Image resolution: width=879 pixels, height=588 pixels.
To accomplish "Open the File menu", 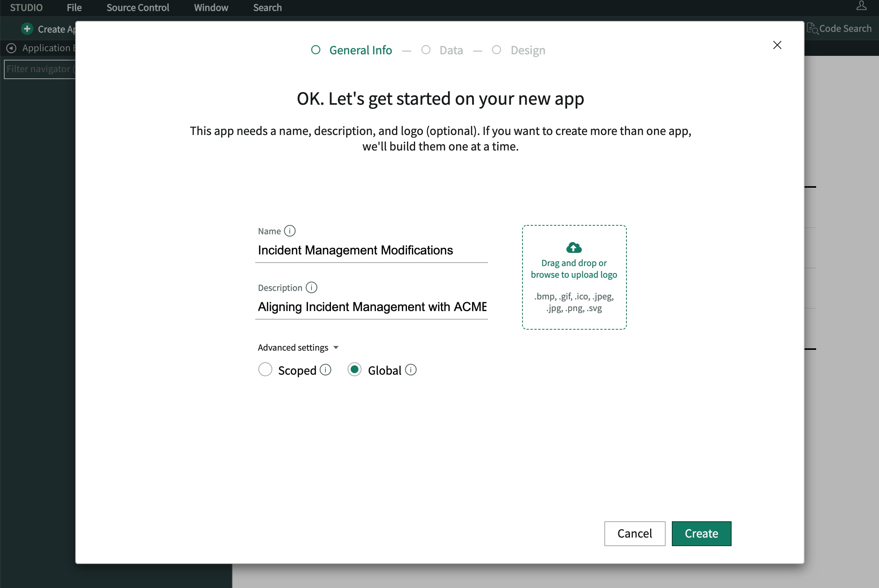I will [74, 8].
